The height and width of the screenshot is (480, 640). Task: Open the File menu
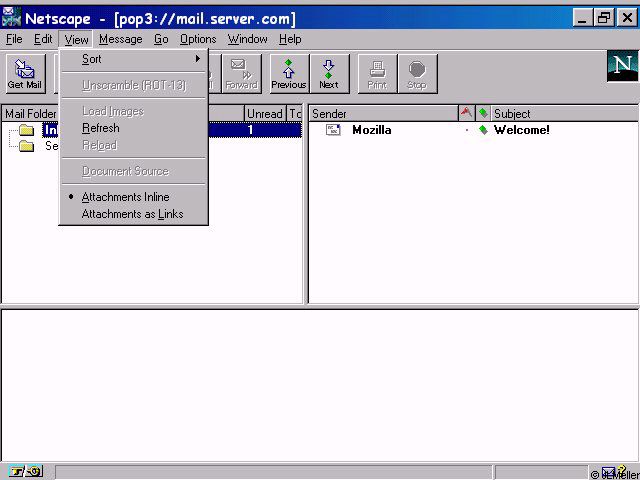coord(14,39)
